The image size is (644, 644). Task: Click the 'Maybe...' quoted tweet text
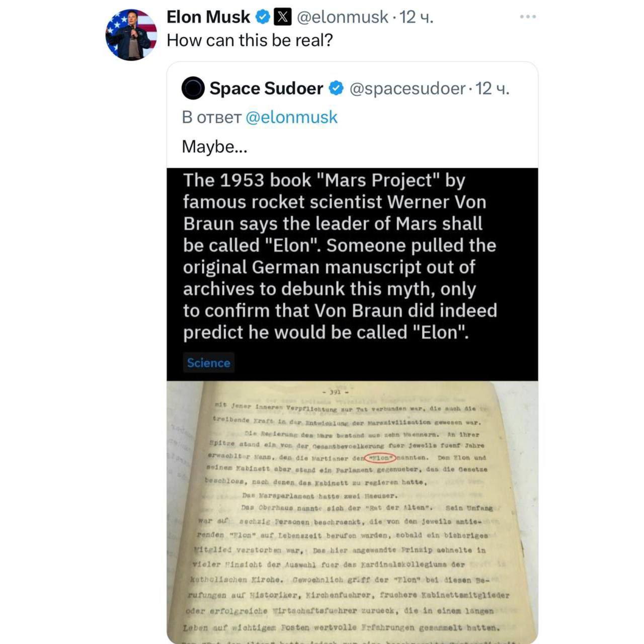(x=214, y=146)
